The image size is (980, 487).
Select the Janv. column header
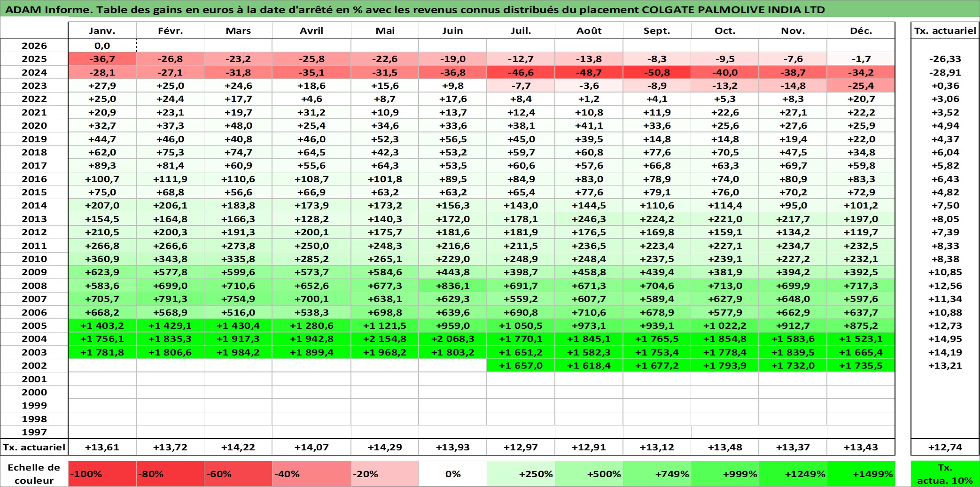click(102, 31)
